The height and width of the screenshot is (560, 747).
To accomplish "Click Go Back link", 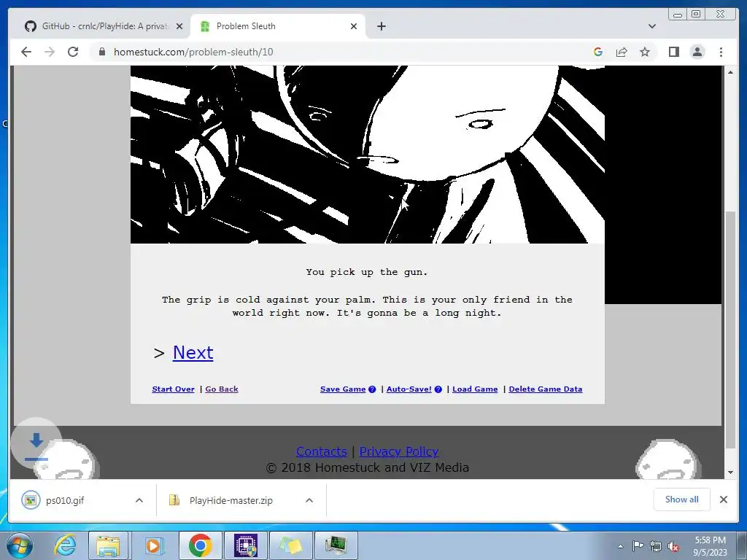I will tap(222, 389).
